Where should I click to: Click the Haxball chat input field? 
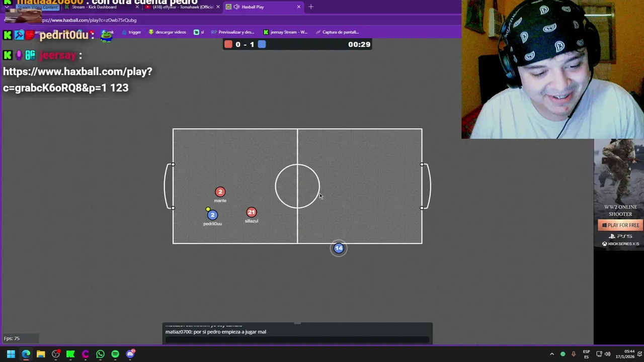click(297, 339)
